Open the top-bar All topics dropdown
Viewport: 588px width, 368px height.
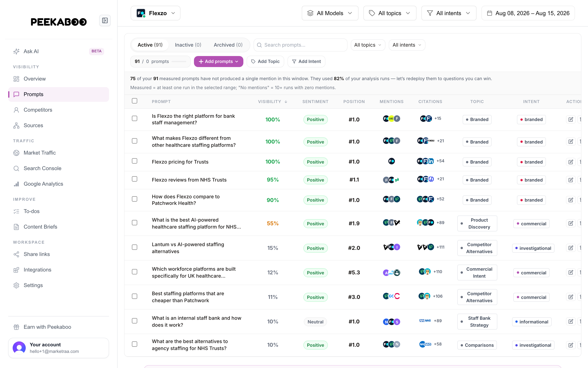click(x=390, y=13)
